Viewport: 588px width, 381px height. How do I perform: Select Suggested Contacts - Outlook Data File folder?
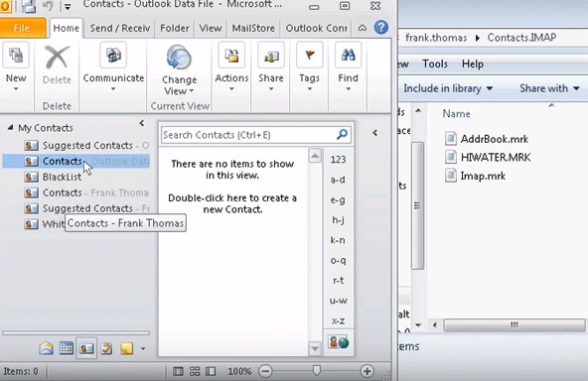(x=87, y=146)
